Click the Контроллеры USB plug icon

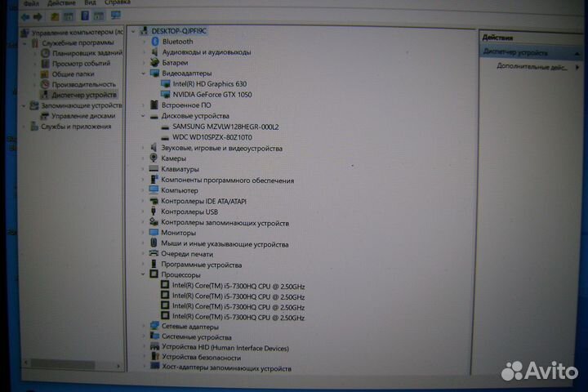[x=154, y=212]
